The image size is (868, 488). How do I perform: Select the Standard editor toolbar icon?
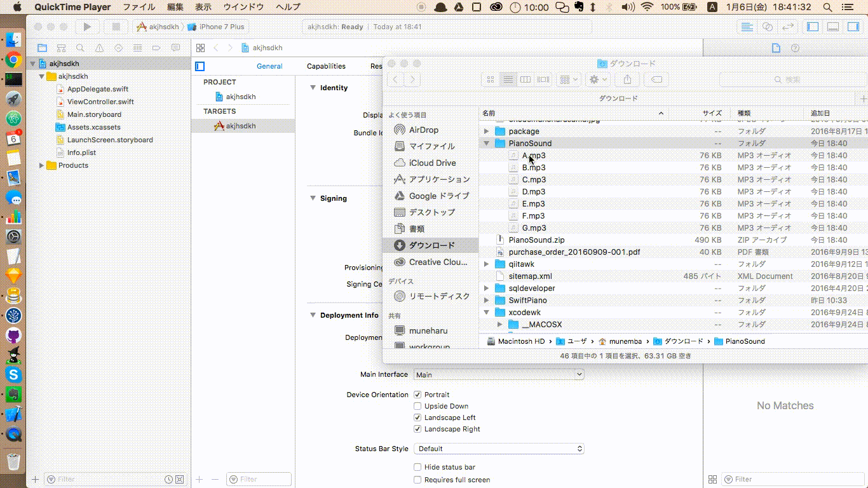point(747,27)
